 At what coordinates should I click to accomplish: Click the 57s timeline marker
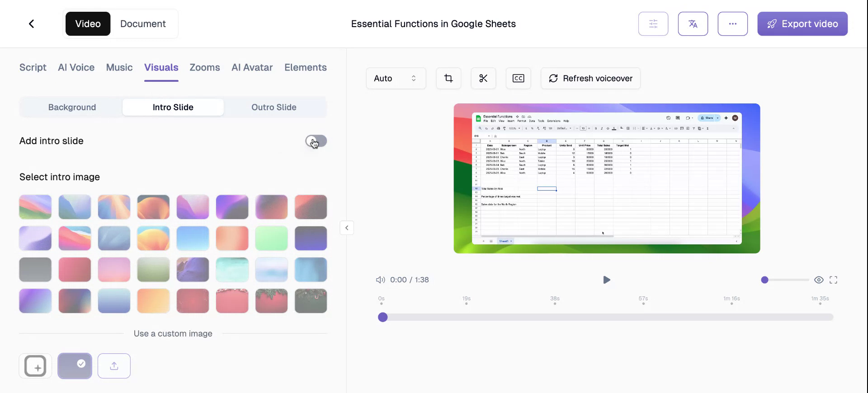pos(643,300)
